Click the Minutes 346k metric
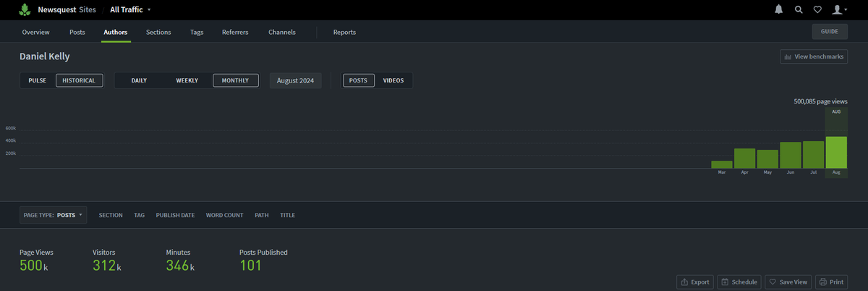The height and width of the screenshot is (291, 868). coord(181,261)
